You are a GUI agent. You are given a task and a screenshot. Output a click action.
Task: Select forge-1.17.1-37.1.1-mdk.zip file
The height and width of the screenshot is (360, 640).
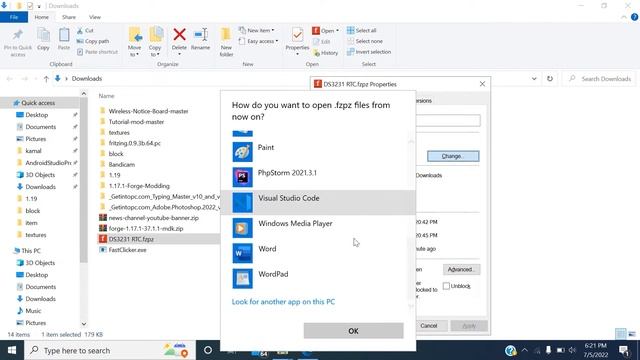pos(146,229)
